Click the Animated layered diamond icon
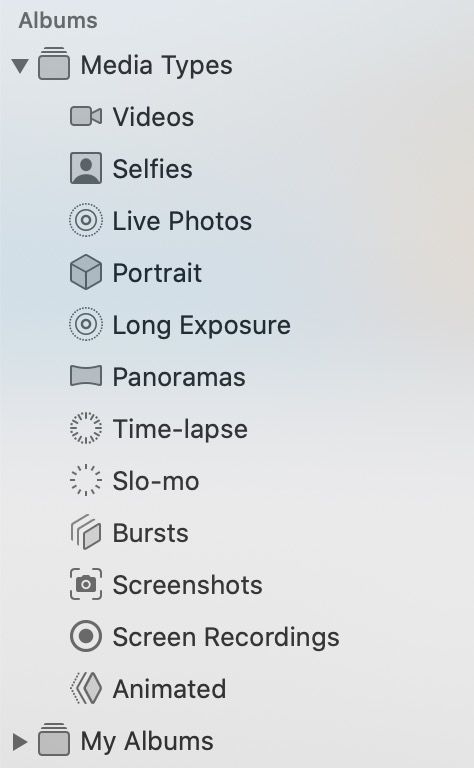The height and width of the screenshot is (768, 474). pos(86,688)
